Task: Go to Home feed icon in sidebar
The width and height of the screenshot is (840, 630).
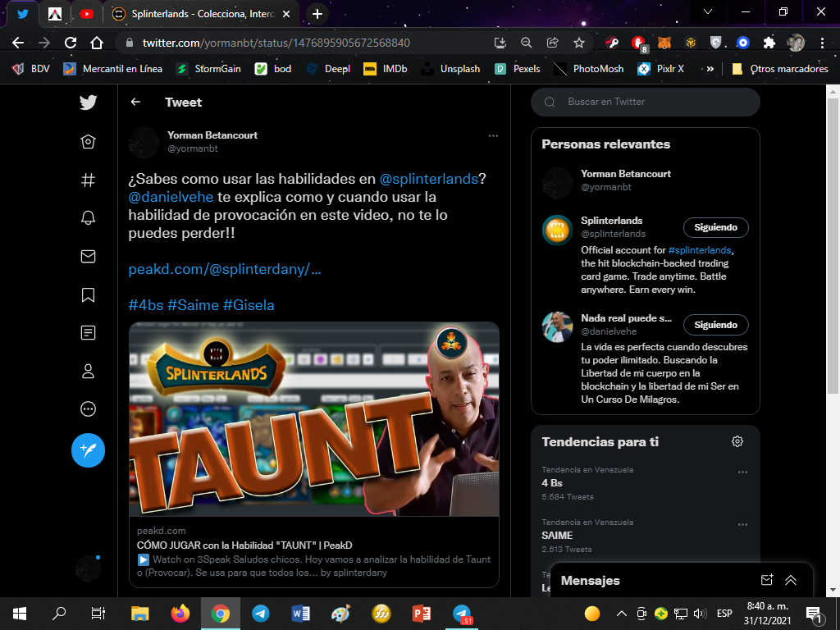Action: (x=88, y=141)
